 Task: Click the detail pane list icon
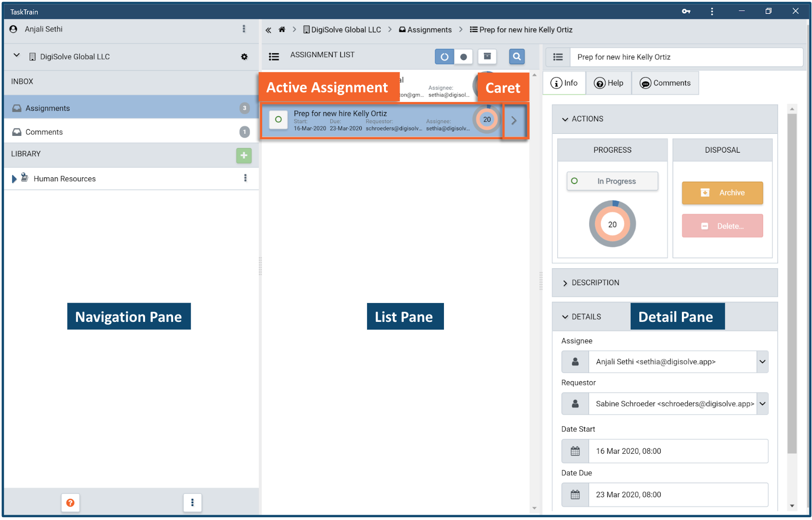pyautogui.click(x=558, y=57)
